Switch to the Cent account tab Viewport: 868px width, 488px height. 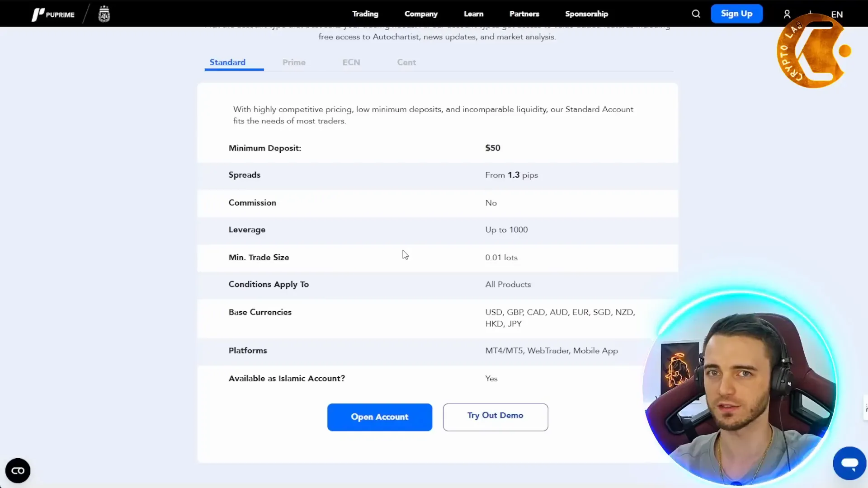[x=406, y=62]
